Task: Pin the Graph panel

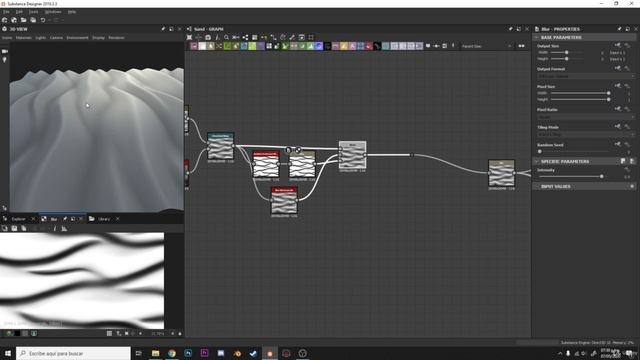Action: [510, 29]
